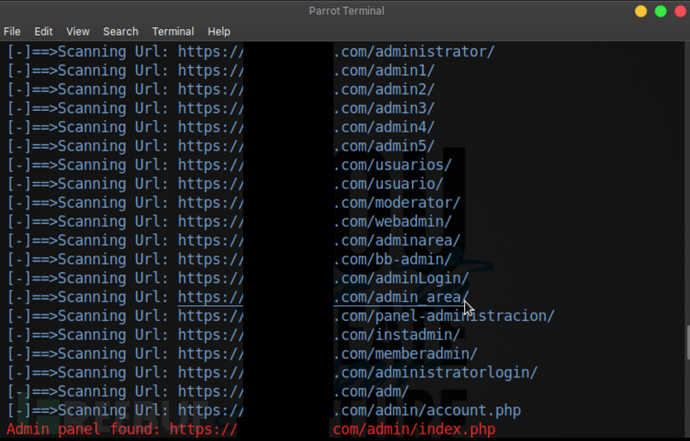Click the green maximize window button
Viewport: 690px width, 441px height.
point(661,11)
